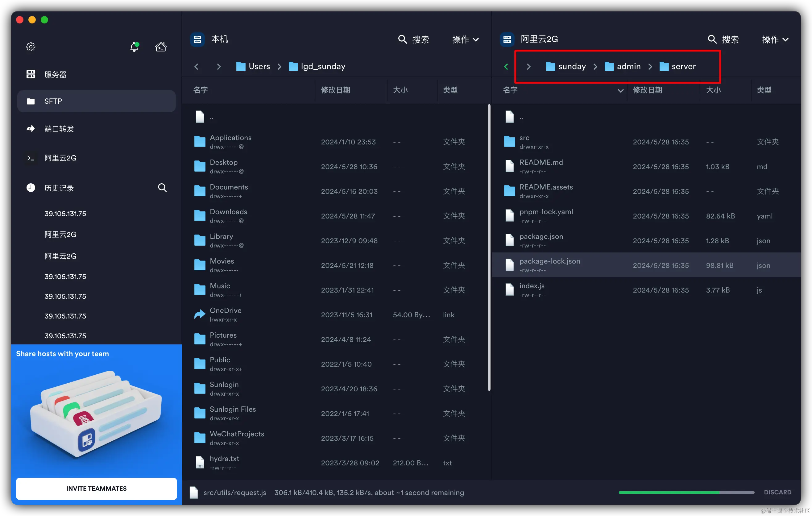Expand the local pane 操作 dropdown
This screenshot has width=812, height=516.
click(x=465, y=40)
